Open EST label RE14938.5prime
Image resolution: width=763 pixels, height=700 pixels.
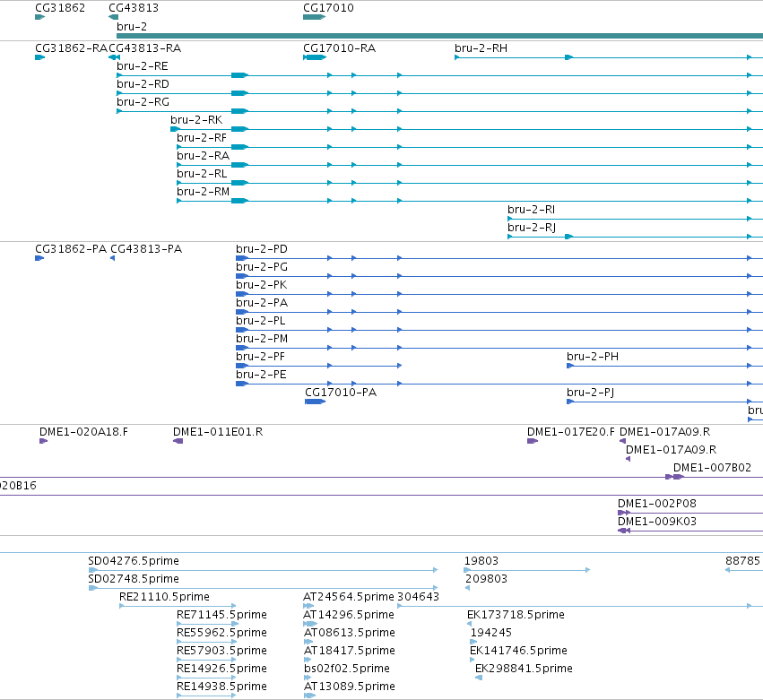click(221, 687)
